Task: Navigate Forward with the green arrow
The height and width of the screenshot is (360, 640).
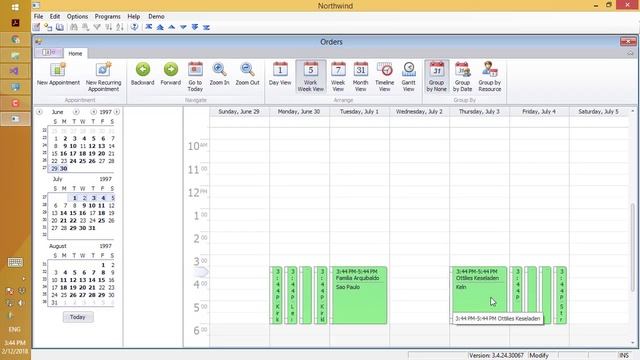Action: 171,74
